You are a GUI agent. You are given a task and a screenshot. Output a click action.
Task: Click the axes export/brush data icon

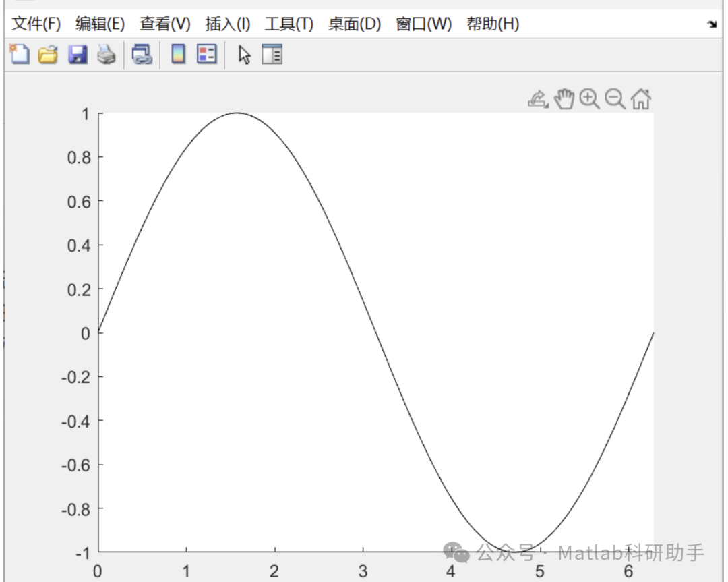click(x=538, y=99)
